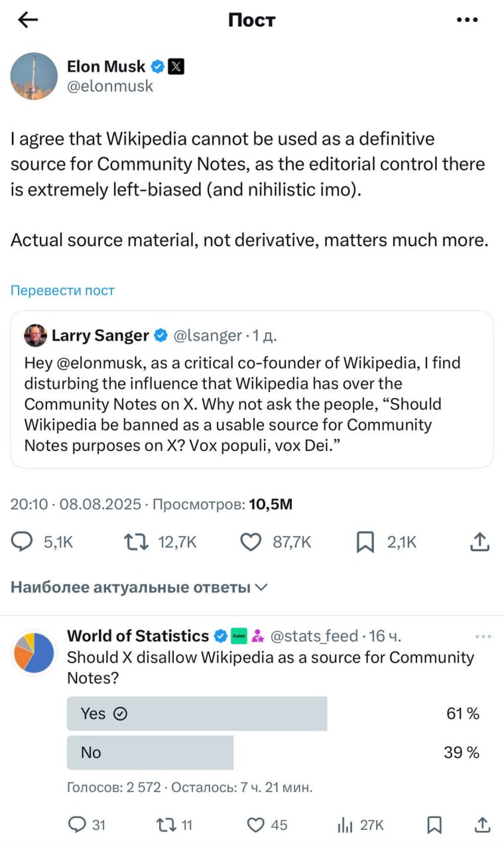The height and width of the screenshot is (849, 504).
Task: Share Elon Musk's post via the upload icon
Action: click(x=479, y=542)
